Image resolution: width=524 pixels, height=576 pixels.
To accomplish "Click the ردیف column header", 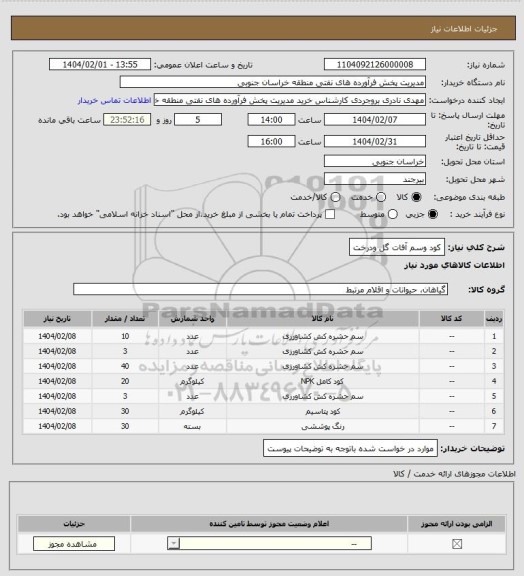I will pyautogui.click(x=494, y=319).
